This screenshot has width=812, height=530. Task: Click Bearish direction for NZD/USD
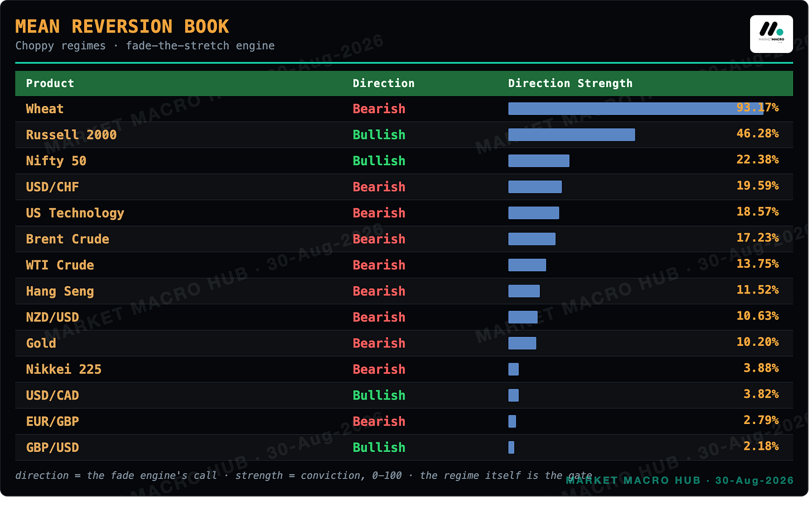[379, 317]
